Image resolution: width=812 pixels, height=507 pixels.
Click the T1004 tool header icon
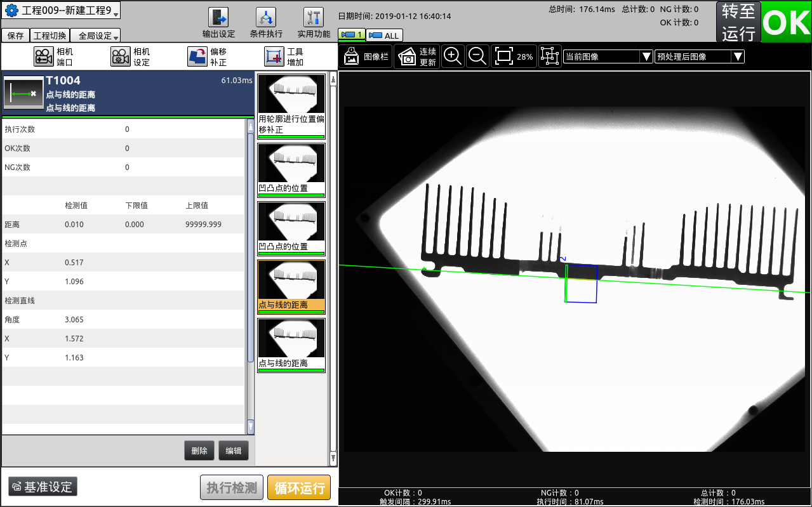[23, 93]
